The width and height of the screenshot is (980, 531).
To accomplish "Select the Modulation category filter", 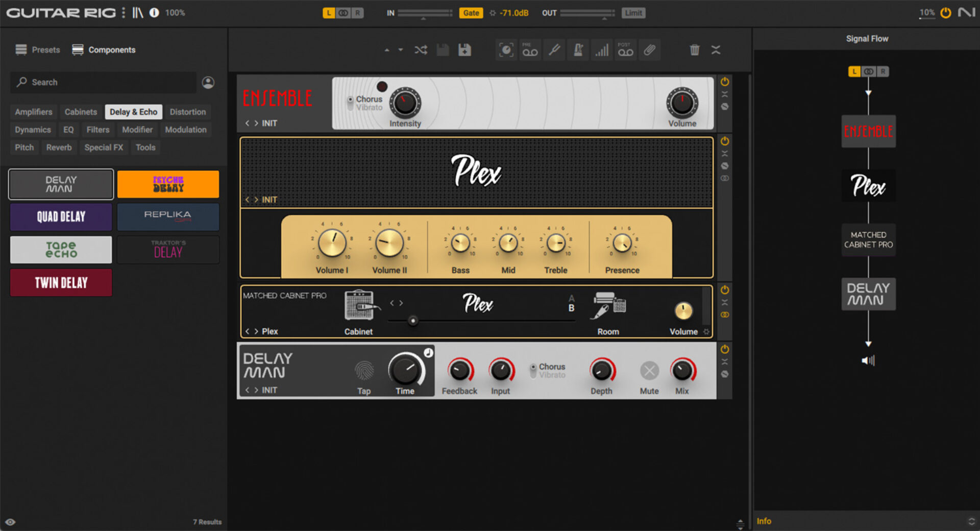I will pyautogui.click(x=186, y=130).
